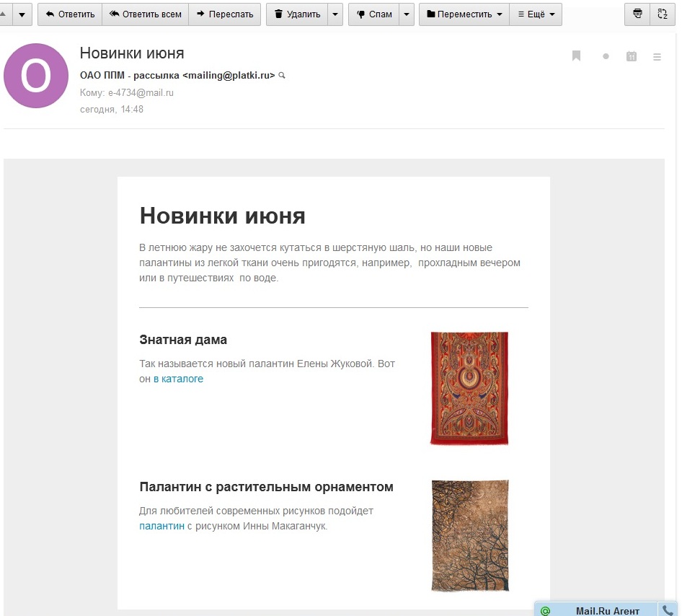The width and height of the screenshot is (682, 616).
Task: Click the print icon in toolbar
Action: click(x=637, y=14)
